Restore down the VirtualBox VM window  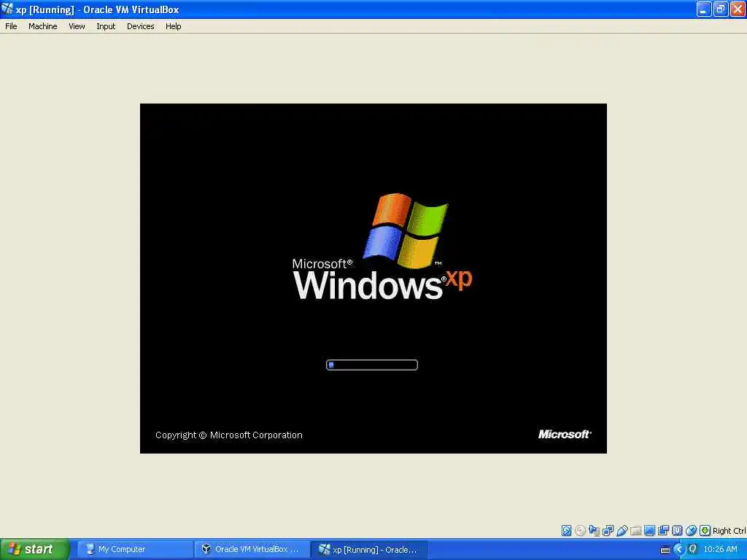(721, 9)
